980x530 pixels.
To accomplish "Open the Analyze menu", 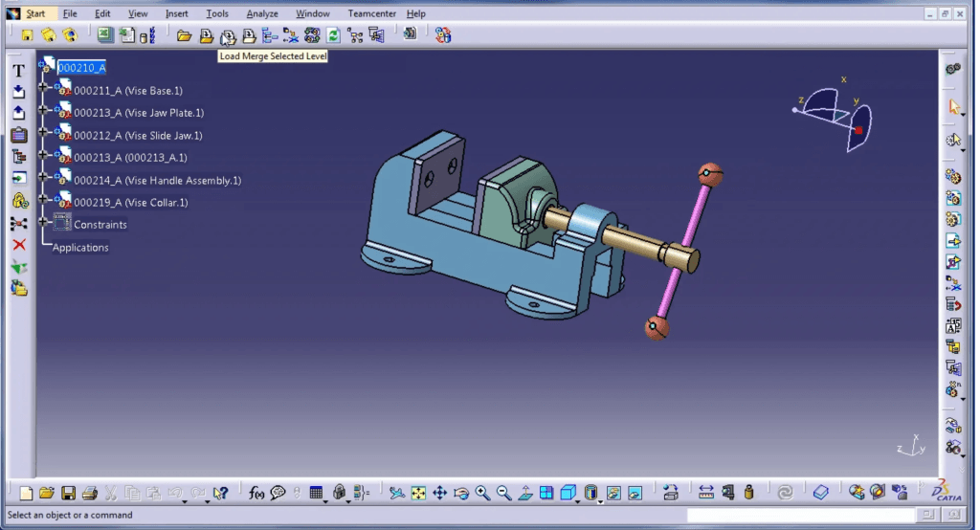I will (x=262, y=14).
